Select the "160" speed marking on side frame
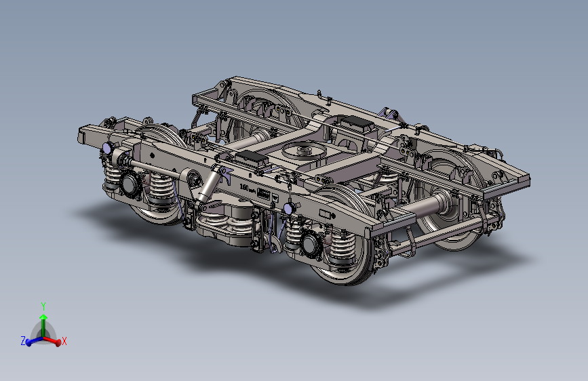The image size is (588, 381). coord(244,188)
